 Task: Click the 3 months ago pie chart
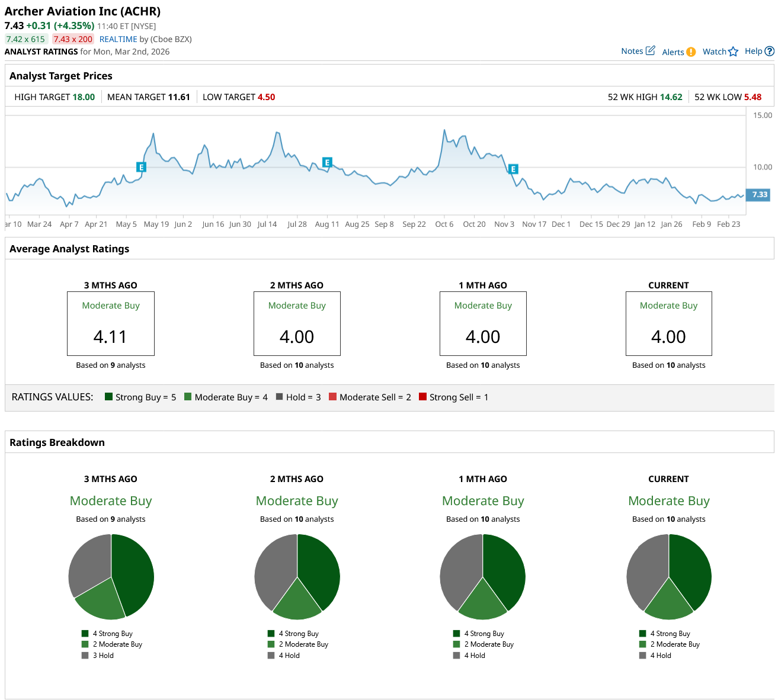click(111, 577)
